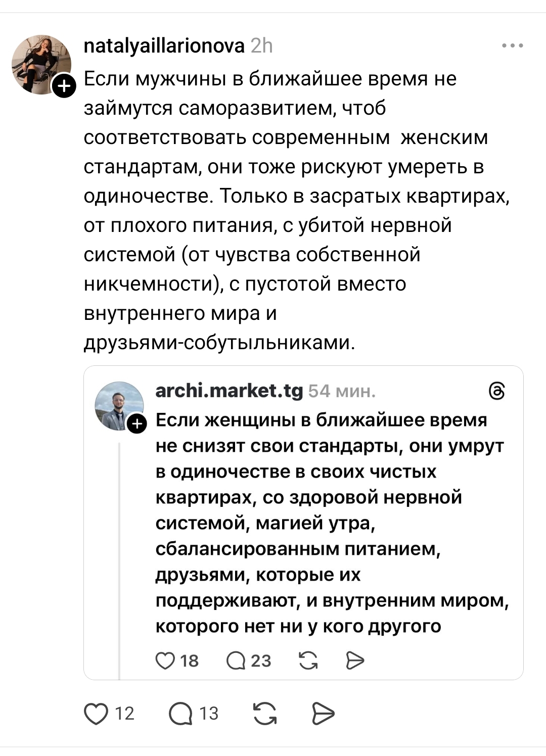Share natalyaillarionova's post via send icon

click(323, 714)
